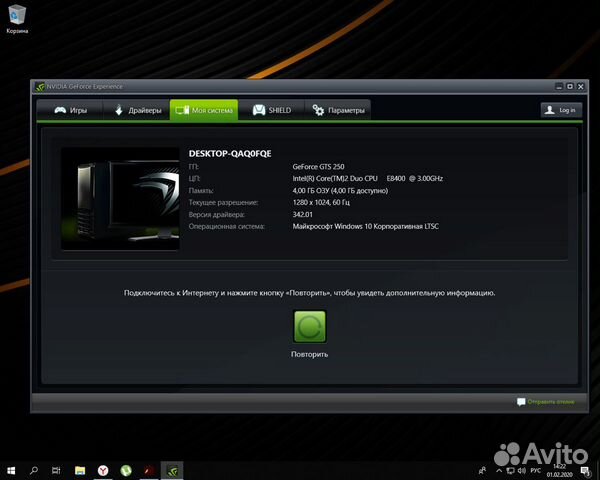Click the download arrow icon on Драйверы
600x480 pixels.
point(119,110)
